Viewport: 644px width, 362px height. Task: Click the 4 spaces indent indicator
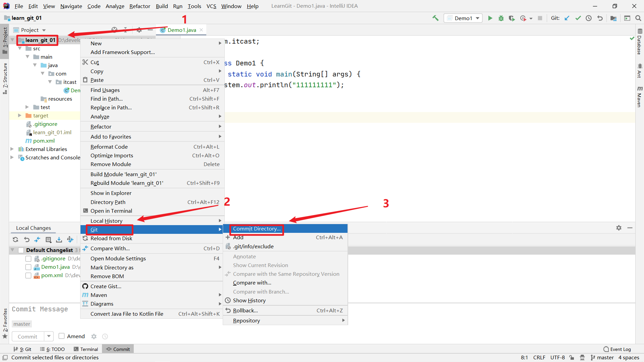pos(629,358)
